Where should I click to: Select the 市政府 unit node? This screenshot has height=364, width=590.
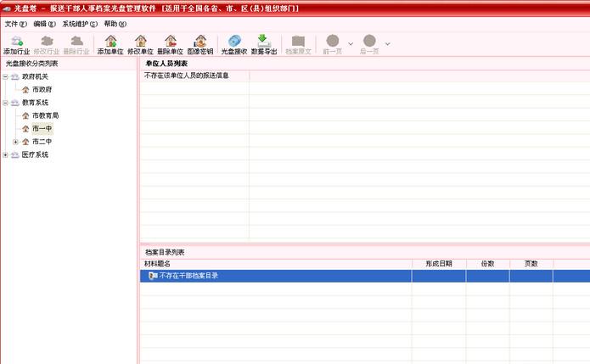coord(42,89)
